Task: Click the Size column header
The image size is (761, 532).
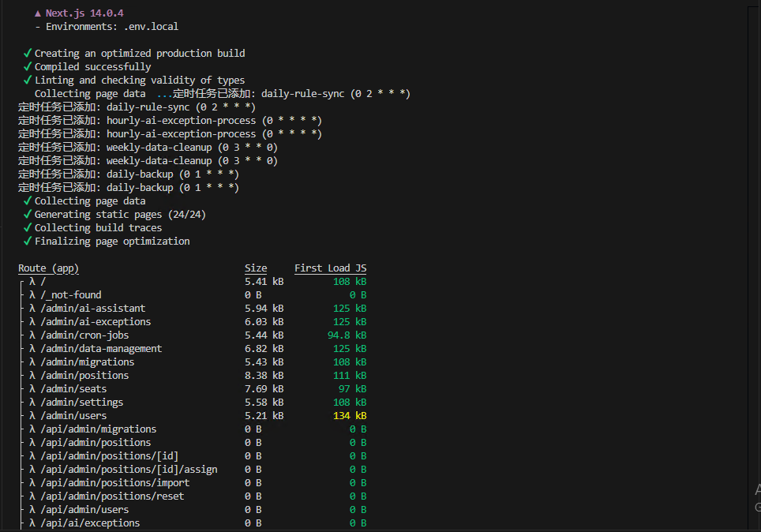Action: tap(256, 268)
